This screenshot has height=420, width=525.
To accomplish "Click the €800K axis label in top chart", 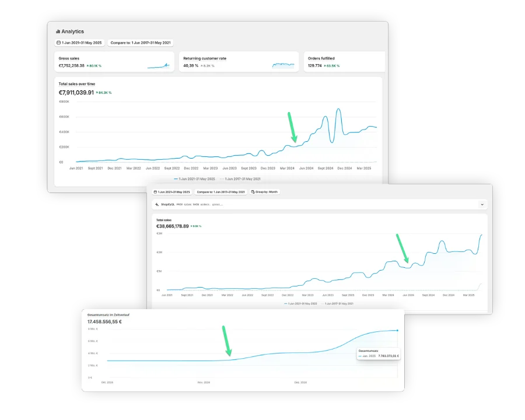I will coord(64,101).
